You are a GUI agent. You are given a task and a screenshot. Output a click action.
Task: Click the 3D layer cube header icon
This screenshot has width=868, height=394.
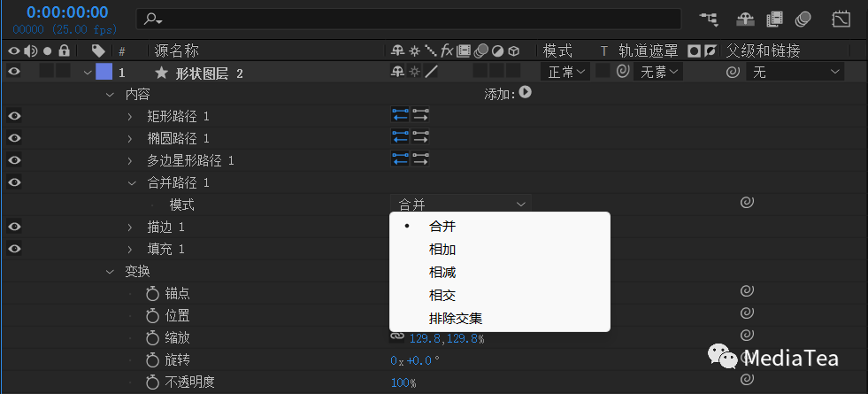(x=514, y=51)
